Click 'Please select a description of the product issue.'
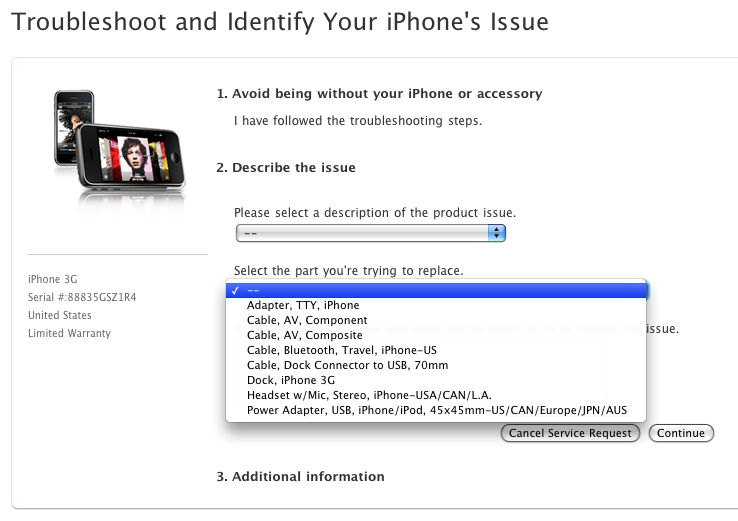Viewport: 738px width, 521px height. (x=375, y=213)
